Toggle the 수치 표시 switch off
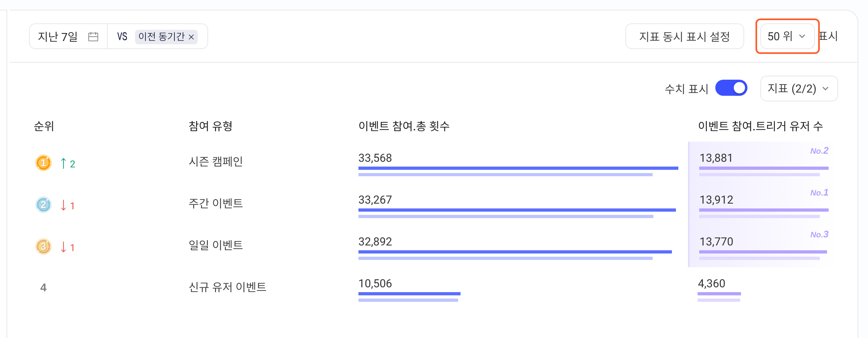 [x=731, y=88]
